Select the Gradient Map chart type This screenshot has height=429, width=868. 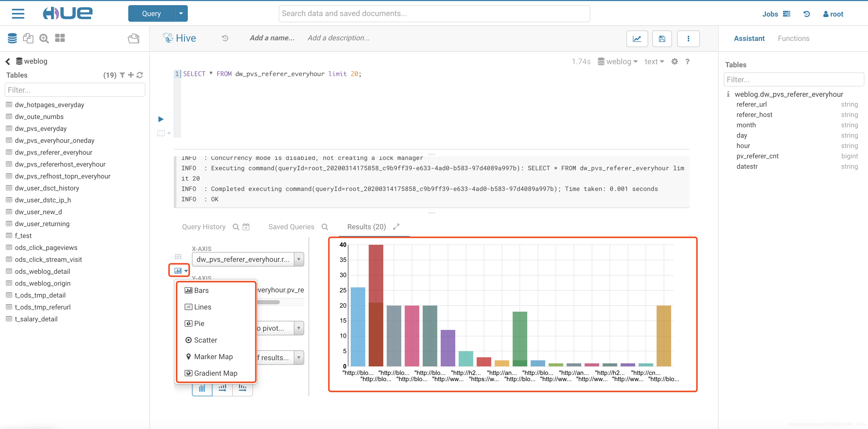pyautogui.click(x=215, y=373)
